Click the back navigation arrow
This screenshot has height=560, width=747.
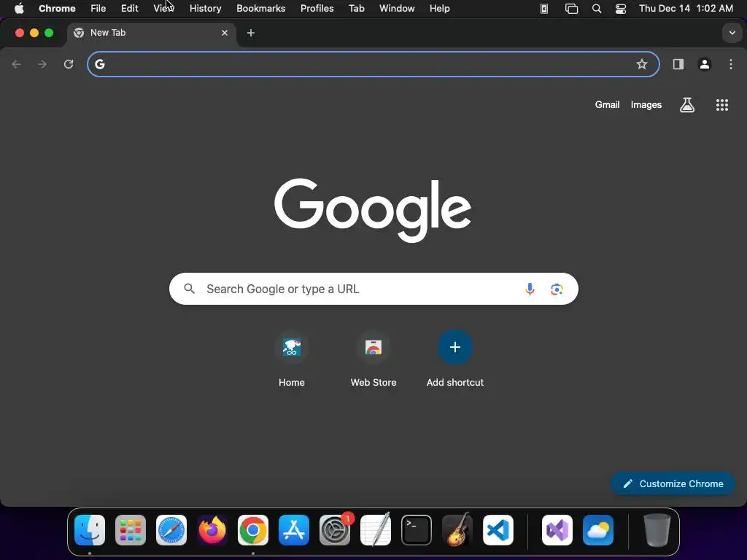click(16, 64)
